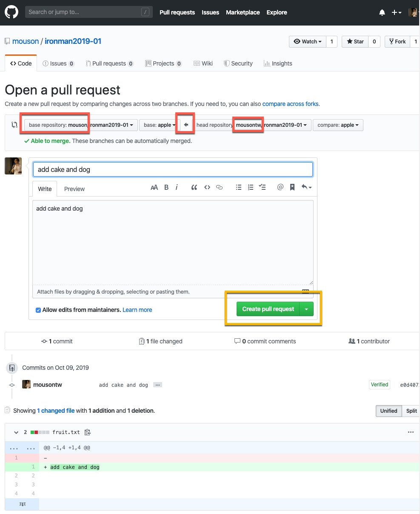Image resolution: width=420 pixels, height=514 pixels.
Task: Open the Learn more link
Action: pos(137,310)
